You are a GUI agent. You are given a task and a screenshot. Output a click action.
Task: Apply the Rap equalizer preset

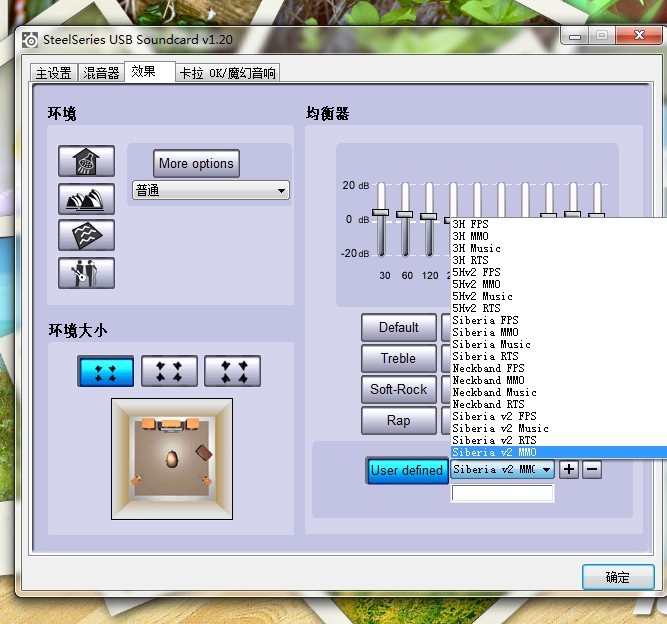click(x=399, y=420)
